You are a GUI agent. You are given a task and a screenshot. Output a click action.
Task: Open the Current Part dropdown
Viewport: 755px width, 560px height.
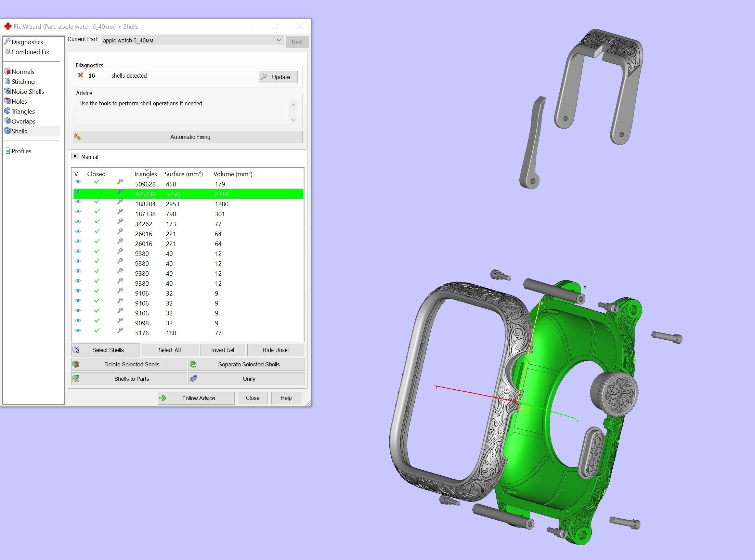(279, 40)
